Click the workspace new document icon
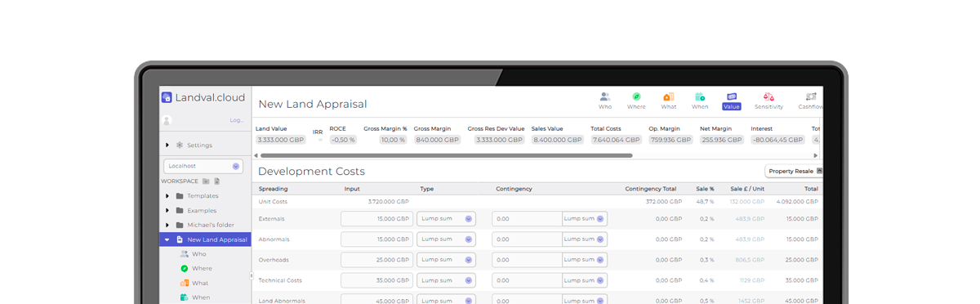980x304 pixels. pyautogui.click(x=217, y=181)
